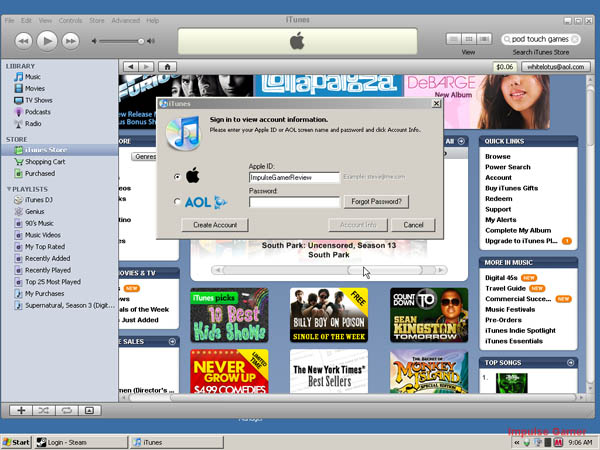The image size is (600, 450).
Task: Open the Advanced menu
Action: click(126, 20)
